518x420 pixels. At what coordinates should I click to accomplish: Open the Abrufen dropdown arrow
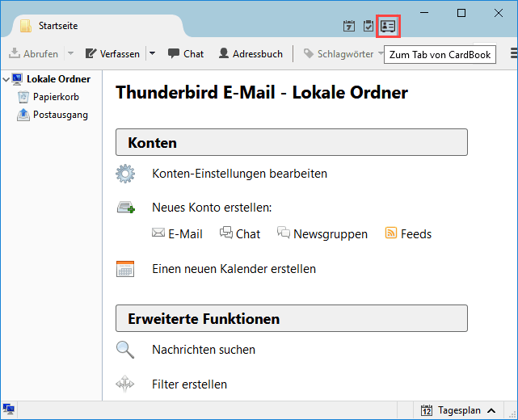pos(70,53)
